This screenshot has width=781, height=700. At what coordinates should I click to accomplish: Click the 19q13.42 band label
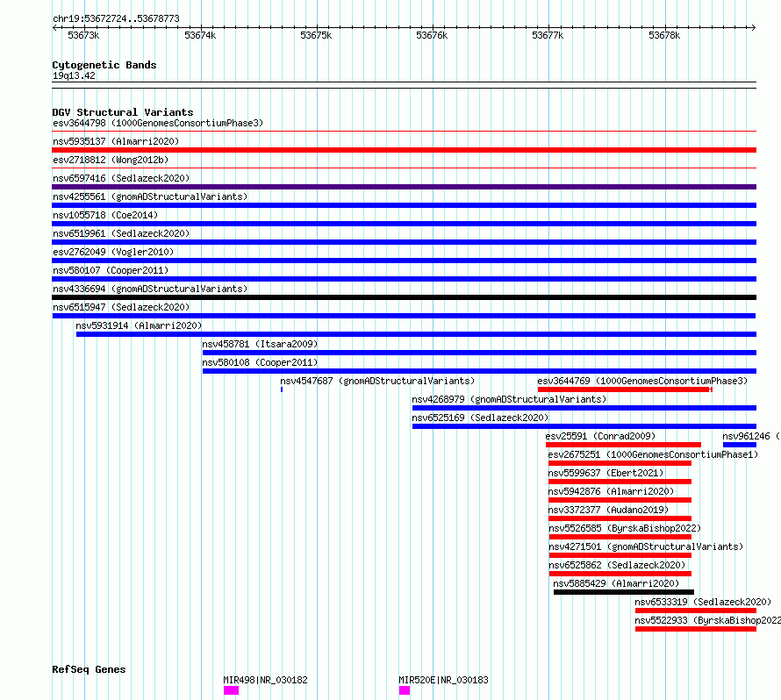(74, 75)
